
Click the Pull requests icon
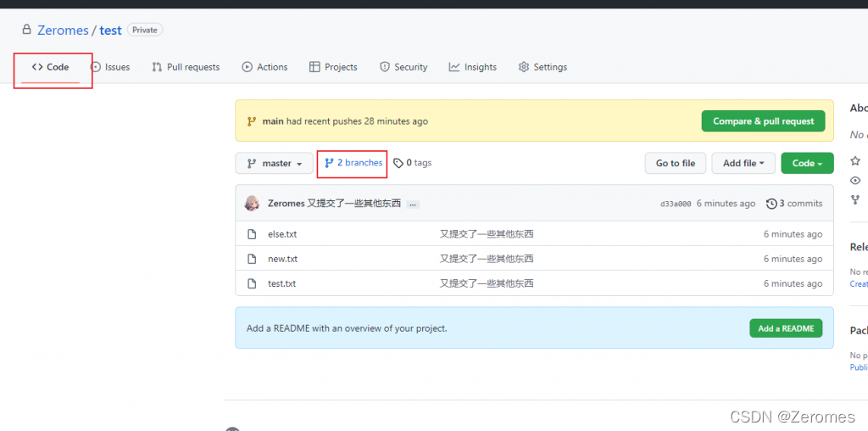click(x=157, y=67)
